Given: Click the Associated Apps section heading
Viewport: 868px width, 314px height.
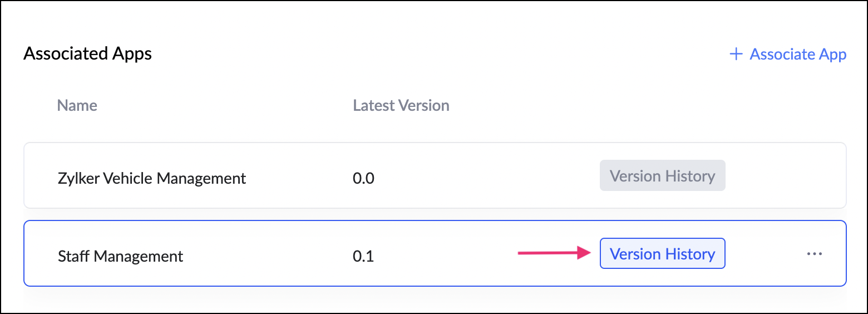Looking at the screenshot, I should [87, 54].
